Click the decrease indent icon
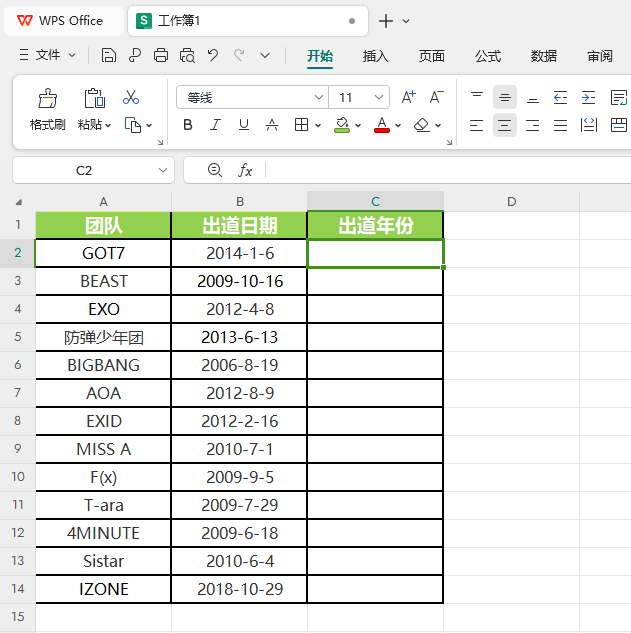 [560, 98]
